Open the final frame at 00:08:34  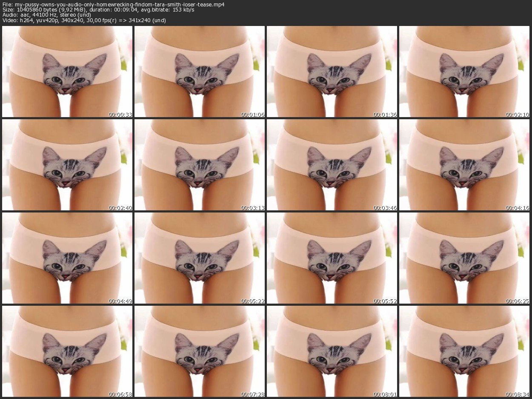464,351
